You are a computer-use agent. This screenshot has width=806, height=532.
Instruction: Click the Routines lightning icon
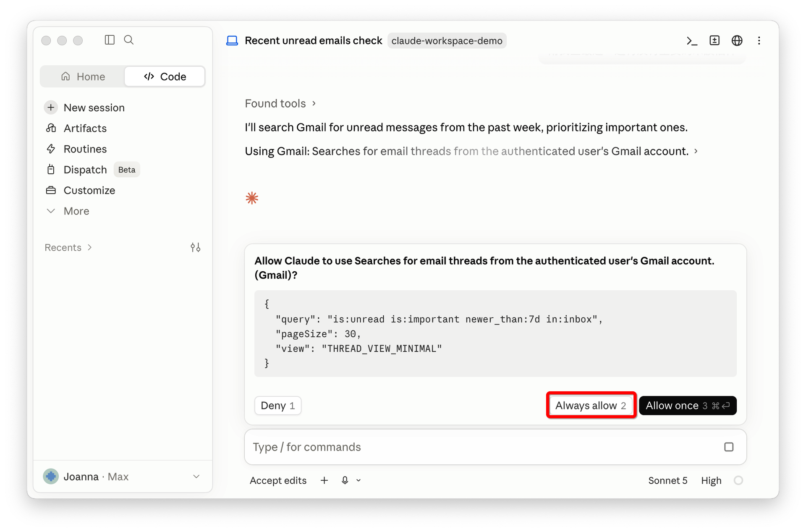[x=51, y=149]
